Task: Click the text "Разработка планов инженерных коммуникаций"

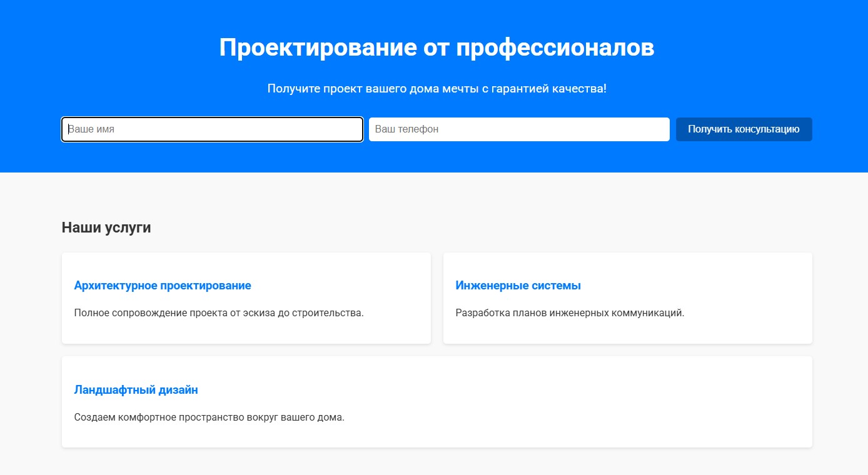Action: click(570, 313)
